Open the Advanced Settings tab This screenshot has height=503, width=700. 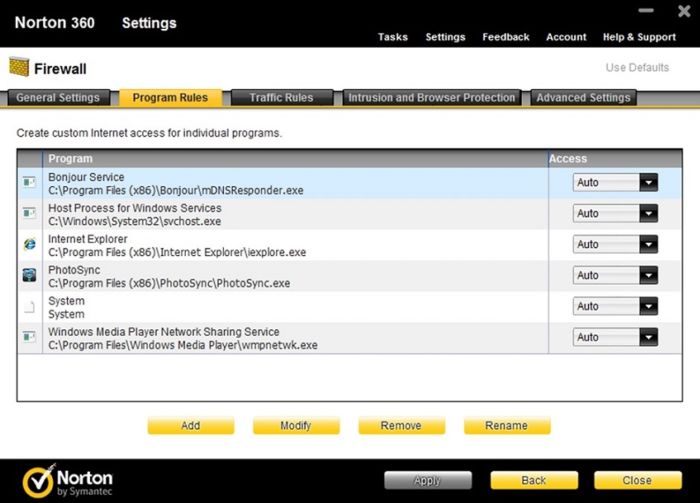583,97
